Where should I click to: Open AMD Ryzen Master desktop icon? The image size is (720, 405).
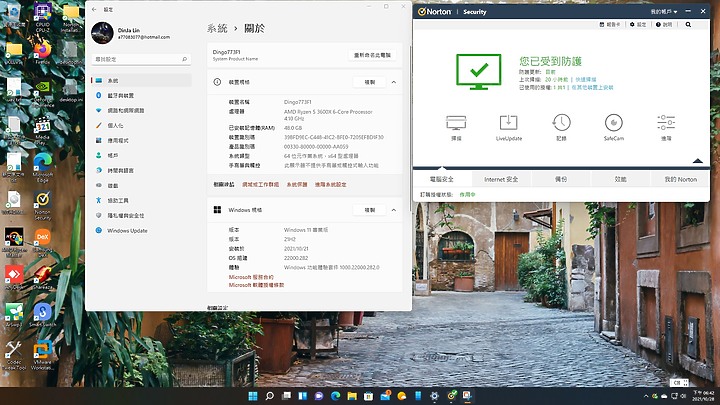14,243
